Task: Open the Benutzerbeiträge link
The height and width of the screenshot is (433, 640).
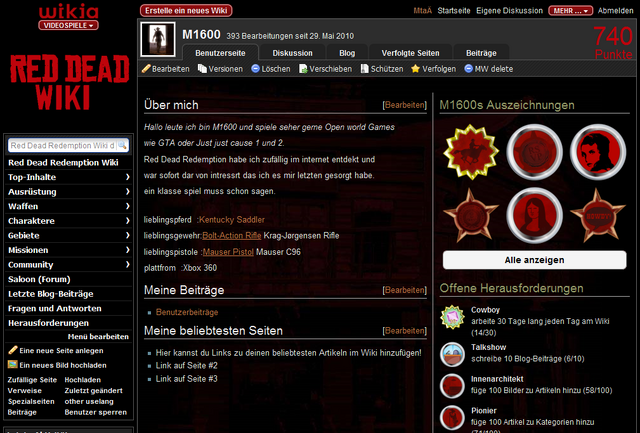Action: [x=187, y=312]
